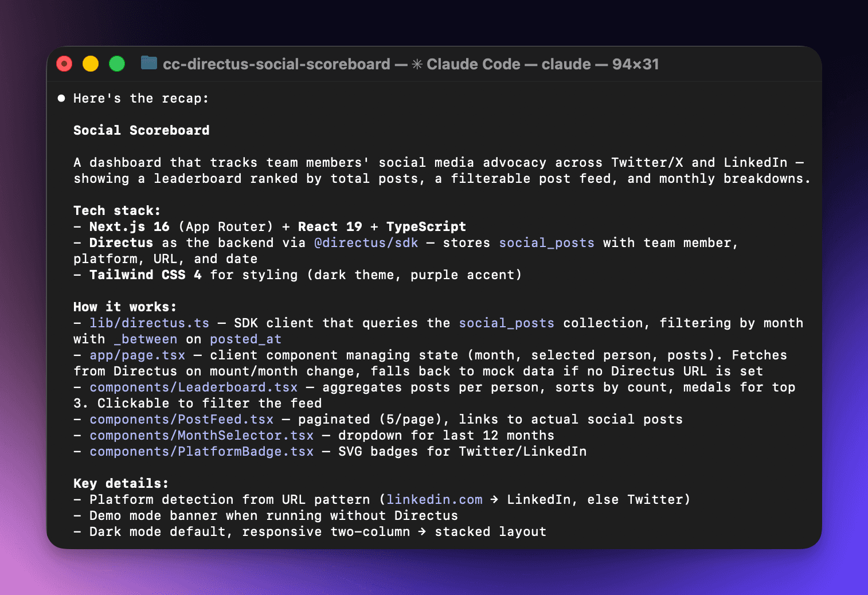Open the components/MonthSelector.tsx file link
Screen dimensions: 868x595
(202, 436)
